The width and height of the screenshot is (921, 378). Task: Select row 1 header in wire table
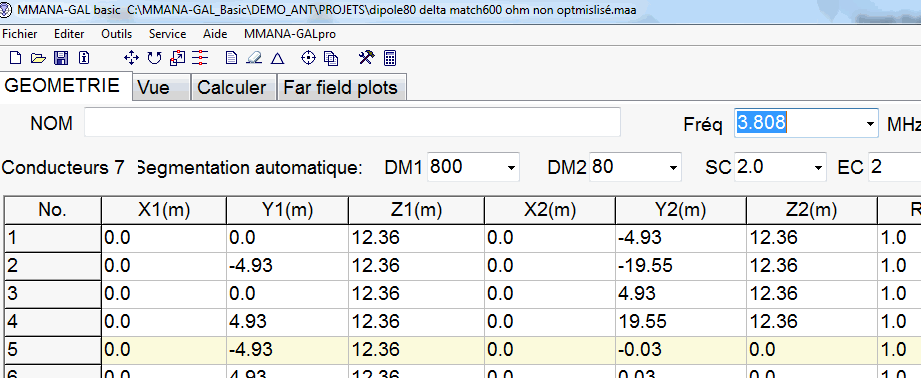(53, 238)
